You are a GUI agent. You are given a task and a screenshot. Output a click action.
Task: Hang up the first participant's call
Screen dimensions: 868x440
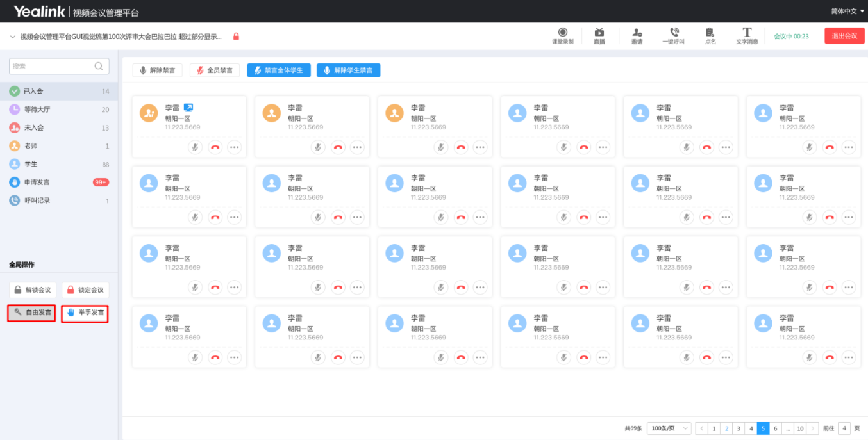click(215, 147)
